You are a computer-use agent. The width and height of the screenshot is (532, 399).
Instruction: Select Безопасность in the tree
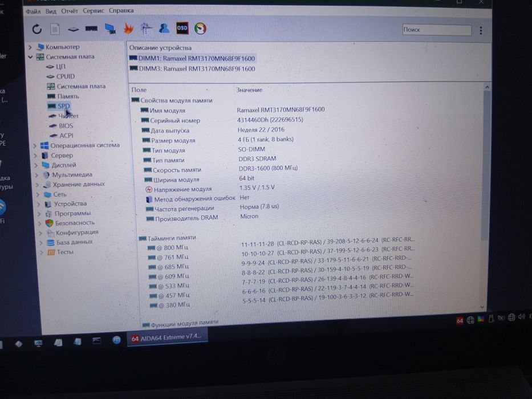click(70, 223)
